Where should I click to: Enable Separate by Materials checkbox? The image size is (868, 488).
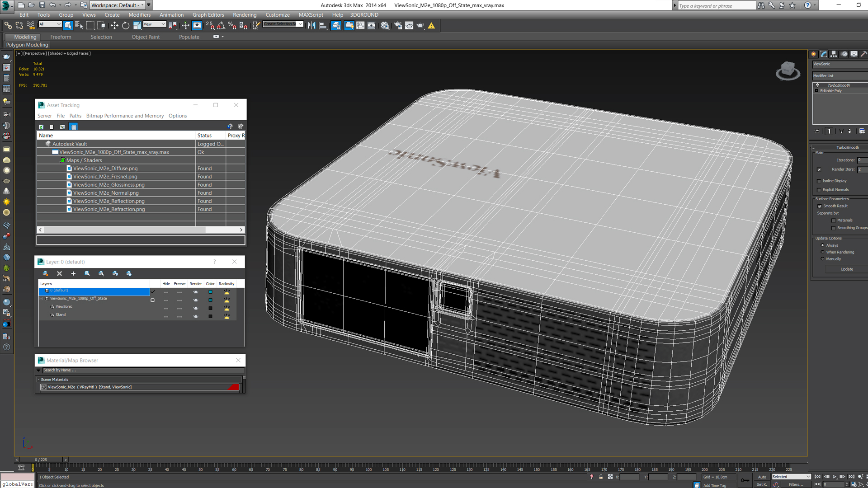[x=834, y=221]
